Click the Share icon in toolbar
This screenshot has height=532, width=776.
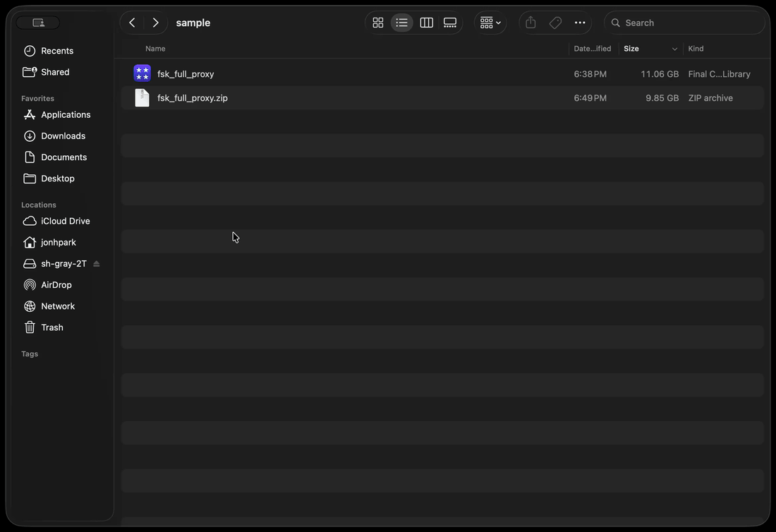(x=531, y=23)
